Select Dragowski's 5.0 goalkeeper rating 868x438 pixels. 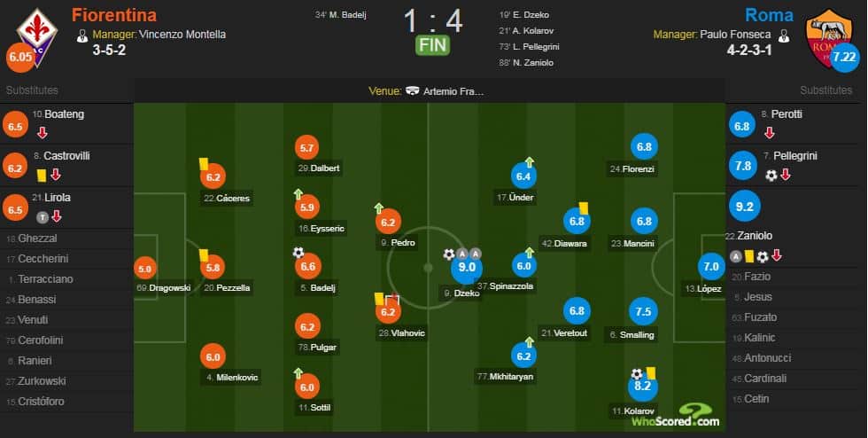(x=145, y=270)
